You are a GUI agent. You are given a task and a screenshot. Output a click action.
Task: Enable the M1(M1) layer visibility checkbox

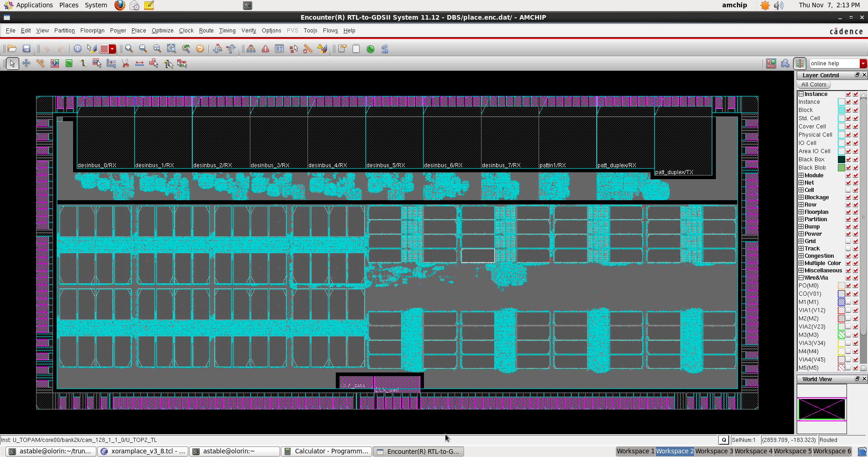click(x=848, y=302)
